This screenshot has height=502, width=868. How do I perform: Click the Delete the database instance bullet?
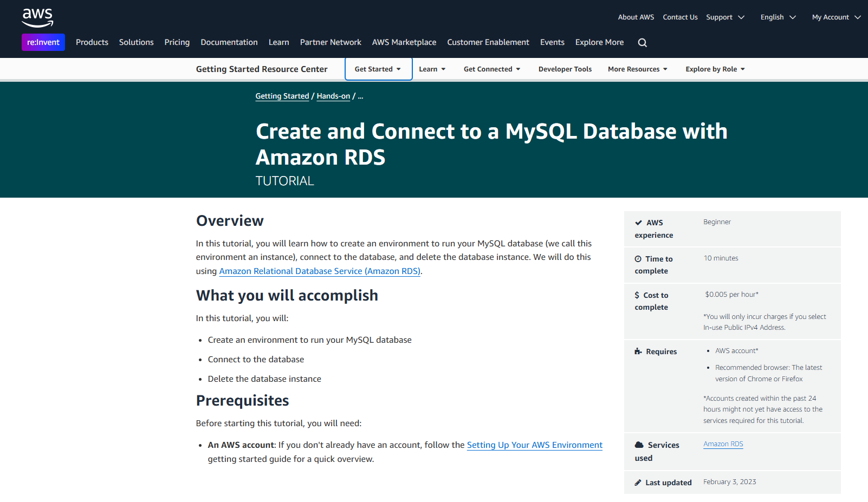coord(264,379)
